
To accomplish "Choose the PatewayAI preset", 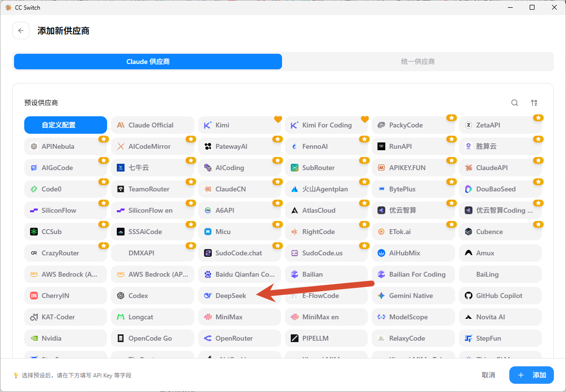I will coord(240,146).
